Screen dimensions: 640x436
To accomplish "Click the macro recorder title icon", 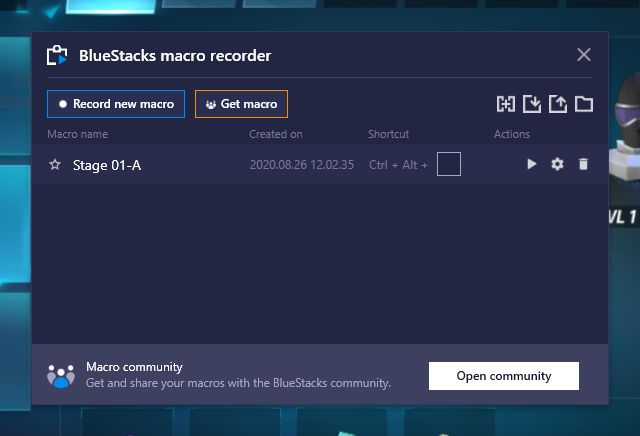I will pyautogui.click(x=57, y=55).
